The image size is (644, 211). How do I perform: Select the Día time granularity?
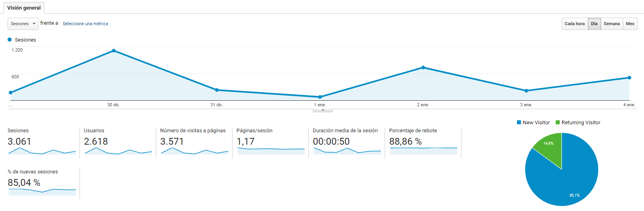(x=594, y=24)
